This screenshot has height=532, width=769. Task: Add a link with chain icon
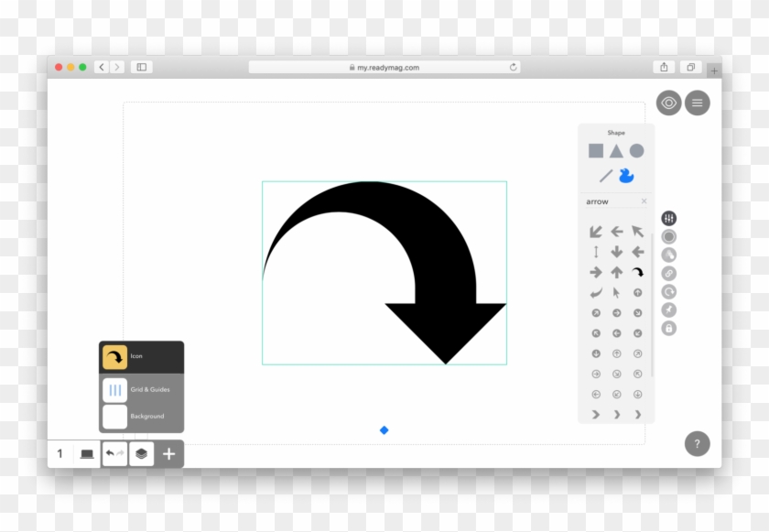(668, 273)
